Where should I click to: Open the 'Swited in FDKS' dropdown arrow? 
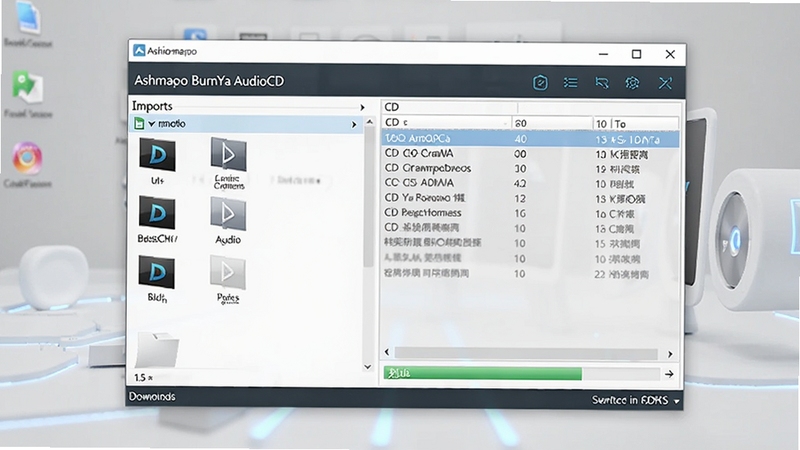677,402
